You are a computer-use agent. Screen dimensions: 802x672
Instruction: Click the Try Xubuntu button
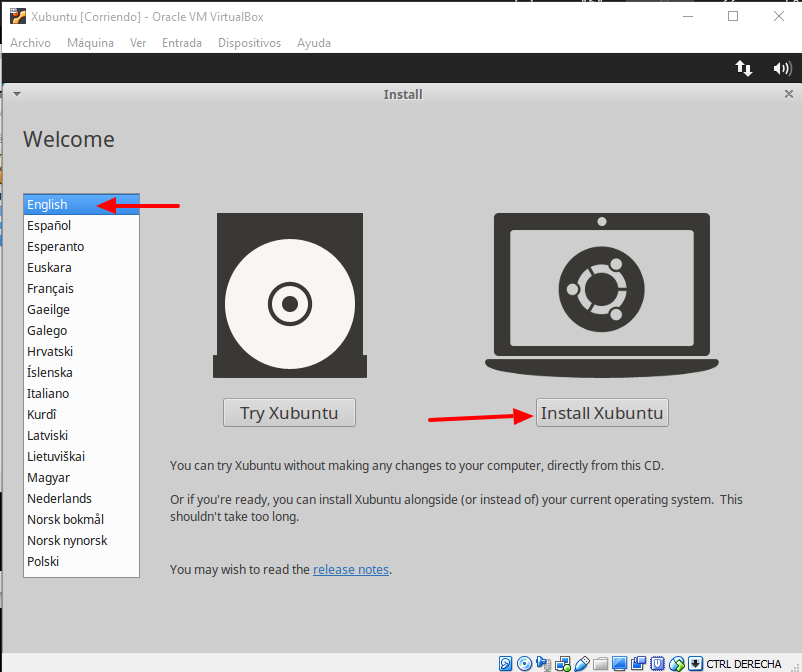(289, 413)
